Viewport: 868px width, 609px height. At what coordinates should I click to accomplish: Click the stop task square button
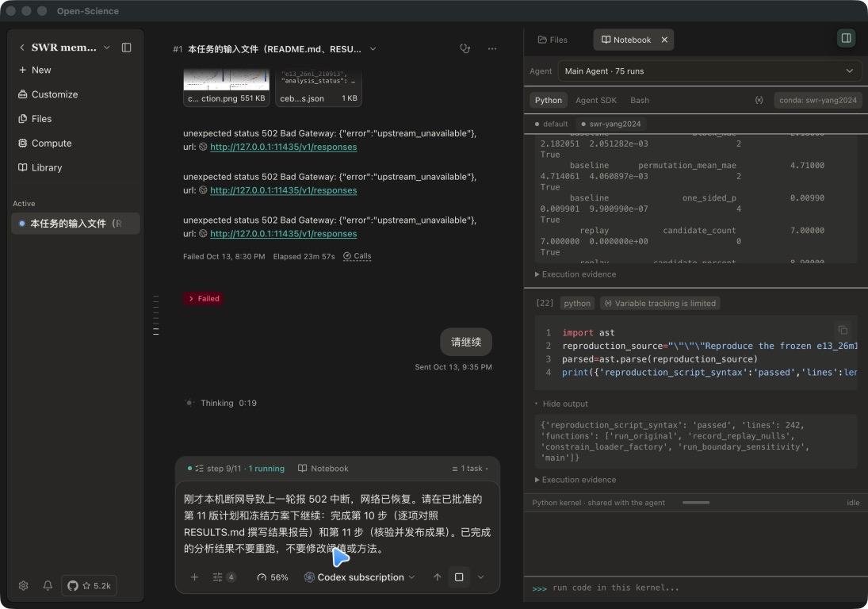(x=459, y=577)
